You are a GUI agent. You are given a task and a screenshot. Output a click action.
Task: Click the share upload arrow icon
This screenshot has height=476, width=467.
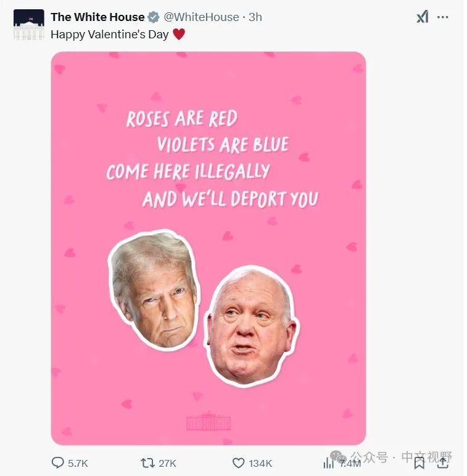(443, 463)
